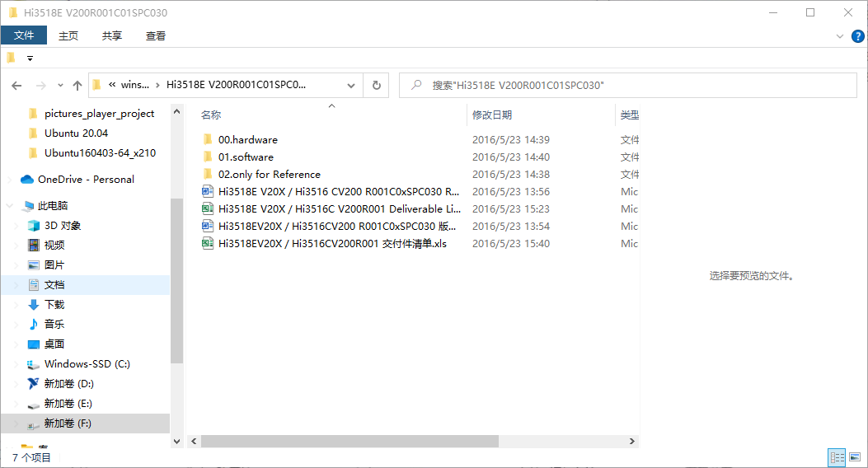
Task: Click the navigation pane vertical scrollbar thumb
Action: (x=176, y=280)
